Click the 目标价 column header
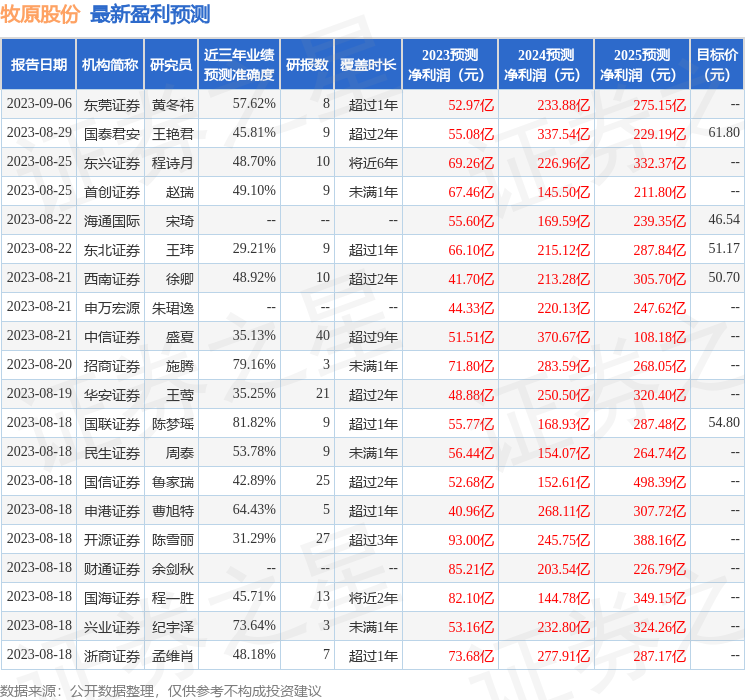Viewport: 745px width, 700px height. [717, 65]
